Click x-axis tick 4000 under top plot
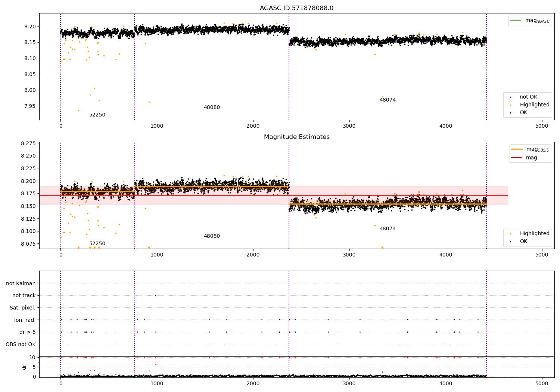Viewport: 560px width, 392px height. [x=446, y=126]
